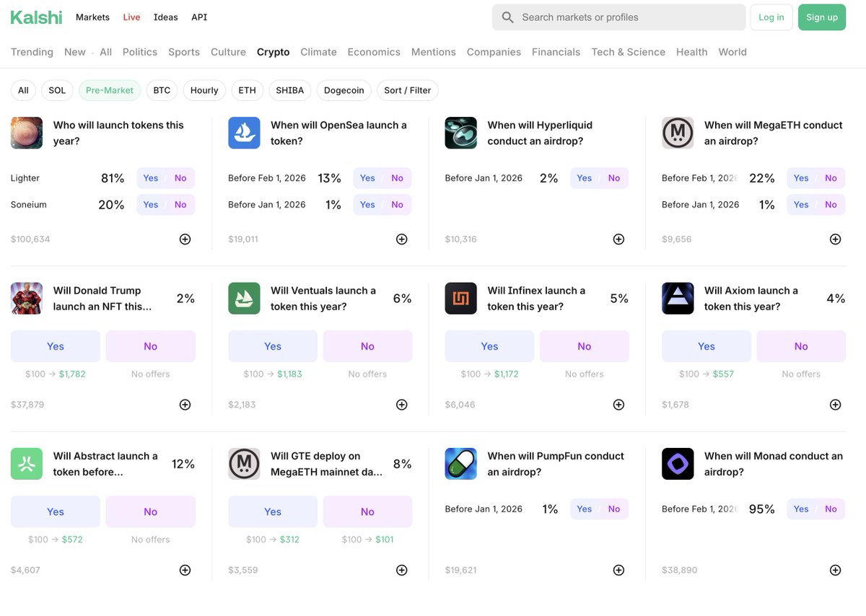The image size is (866, 616).
Task: Switch to the Trending category tab
Action: [x=32, y=52]
